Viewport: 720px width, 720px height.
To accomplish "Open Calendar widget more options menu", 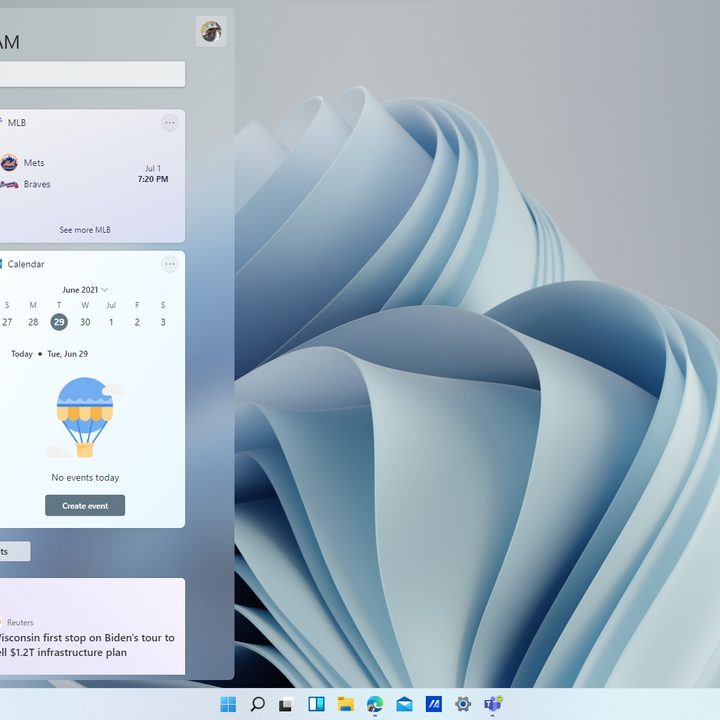I will [x=169, y=264].
